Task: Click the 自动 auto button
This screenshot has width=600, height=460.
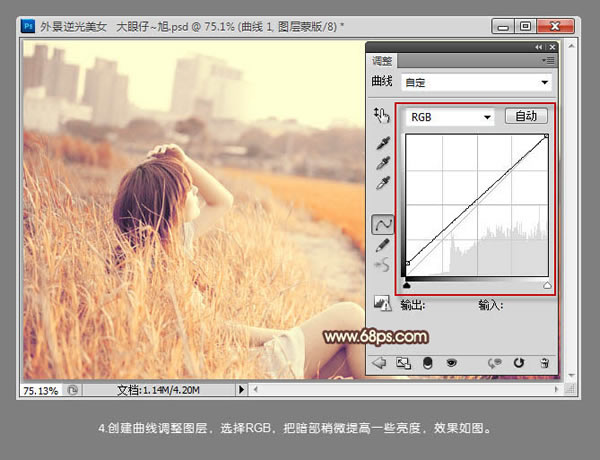Action: point(525,117)
